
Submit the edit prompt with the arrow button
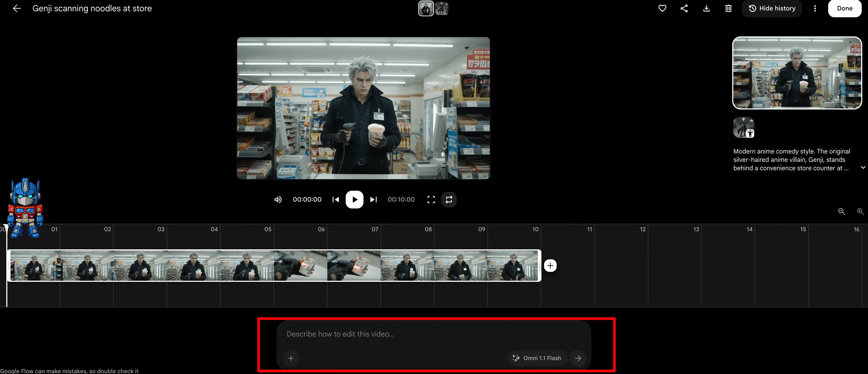578,358
